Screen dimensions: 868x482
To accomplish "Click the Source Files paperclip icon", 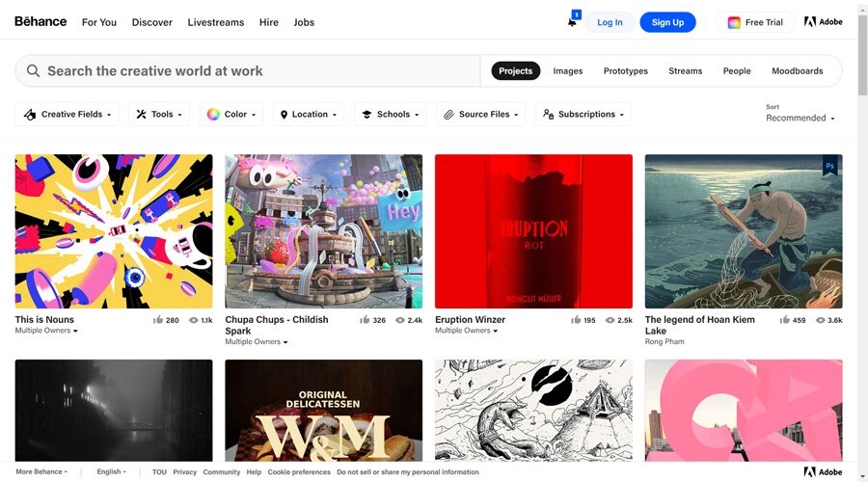I will [448, 115].
